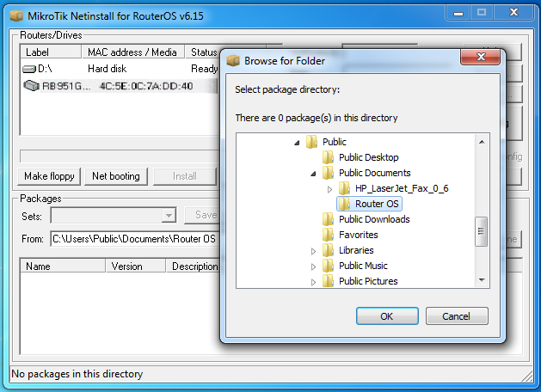Click the Public Downloads folder icon
The height and width of the screenshot is (392, 541).
tap(328, 219)
